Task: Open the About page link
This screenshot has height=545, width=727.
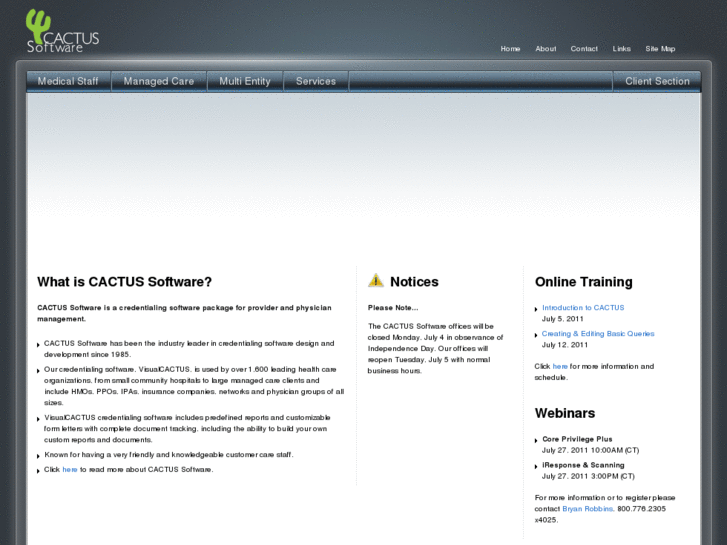Action: click(x=546, y=49)
